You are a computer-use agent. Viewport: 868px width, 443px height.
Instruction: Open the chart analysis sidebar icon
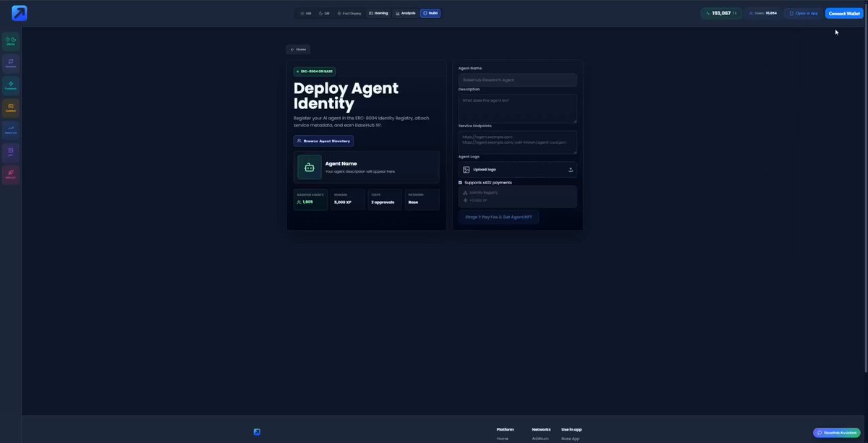pos(11,130)
